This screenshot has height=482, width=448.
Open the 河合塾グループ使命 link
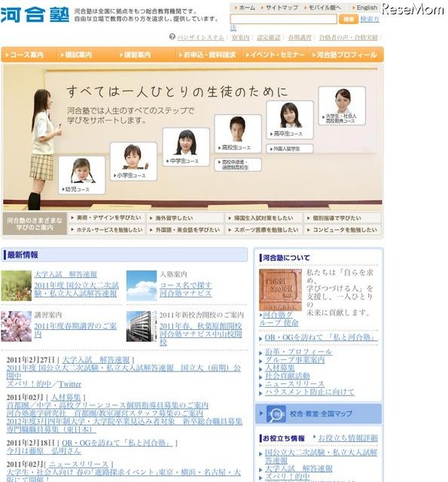pyautogui.click(x=279, y=319)
